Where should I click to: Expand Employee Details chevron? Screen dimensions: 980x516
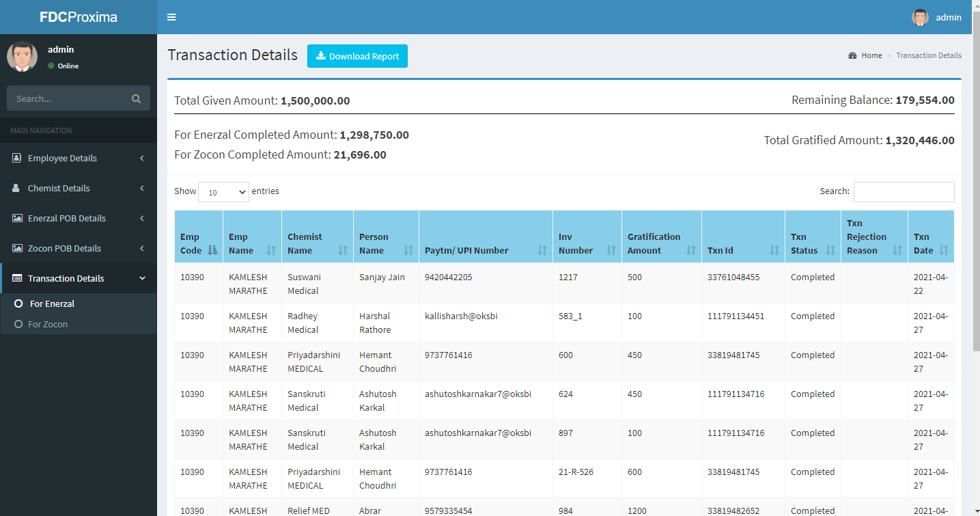(142, 158)
